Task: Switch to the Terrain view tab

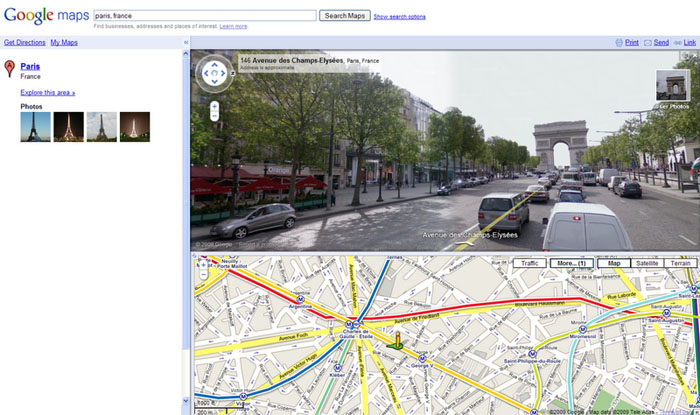Action: pos(680,263)
